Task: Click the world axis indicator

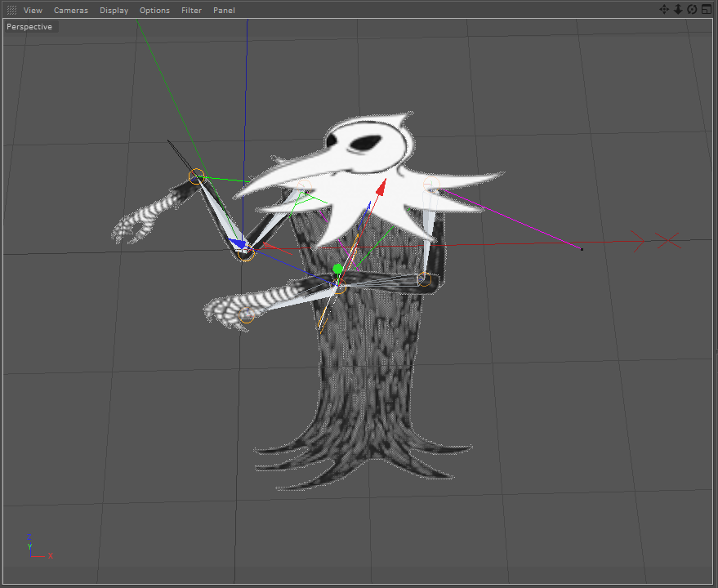Action: tap(39, 546)
